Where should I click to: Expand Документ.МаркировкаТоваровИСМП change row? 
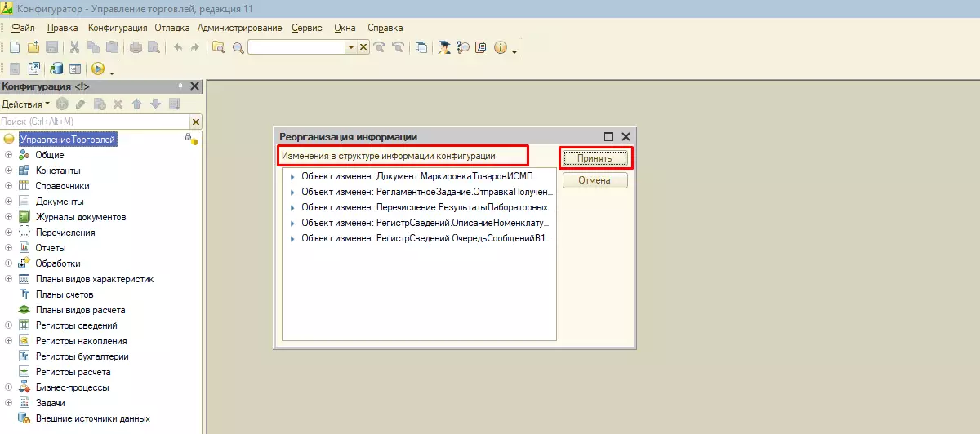(293, 176)
